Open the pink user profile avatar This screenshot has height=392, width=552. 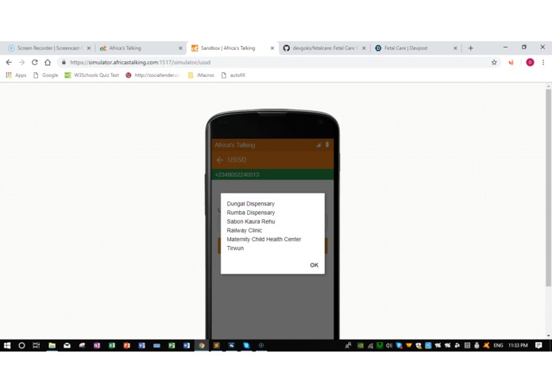pos(530,62)
